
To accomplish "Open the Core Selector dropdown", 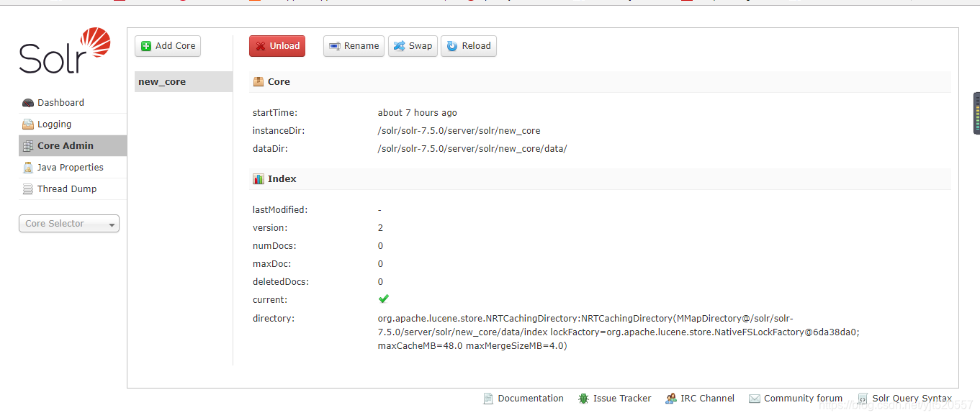I will [68, 223].
